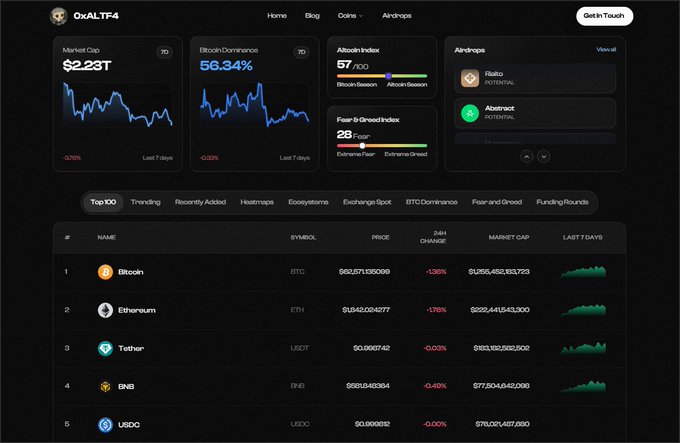Click the USDC coin icon
Viewport: 680px width, 443px height.
pos(105,424)
